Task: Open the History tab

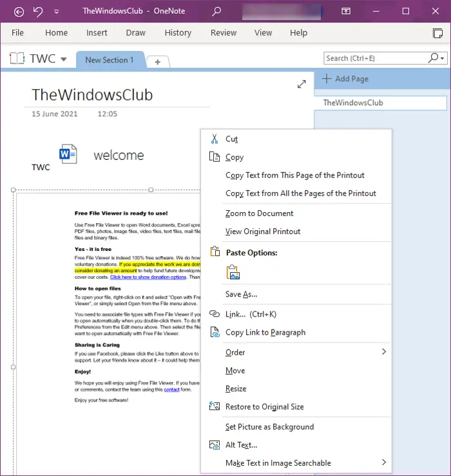Action: [178, 32]
